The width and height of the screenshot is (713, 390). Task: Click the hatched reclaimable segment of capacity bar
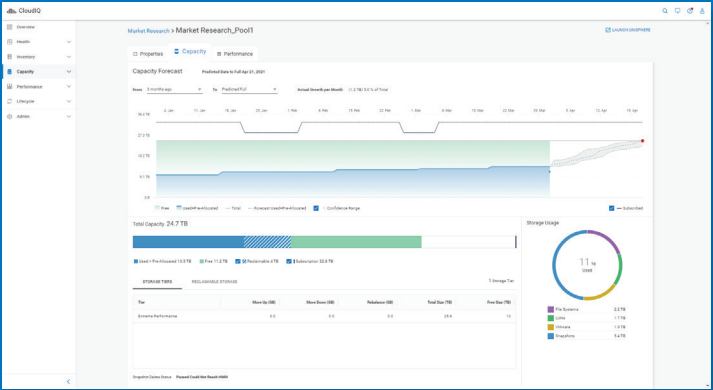(x=267, y=242)
